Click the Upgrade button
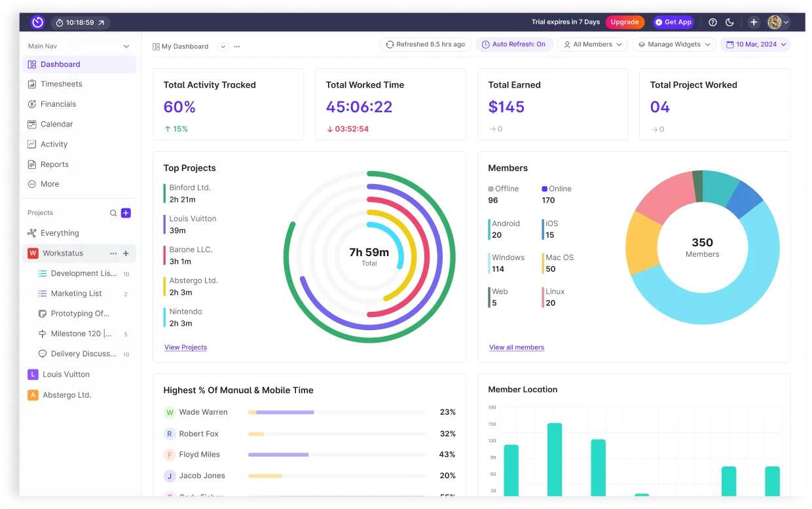 pos(624,22)
